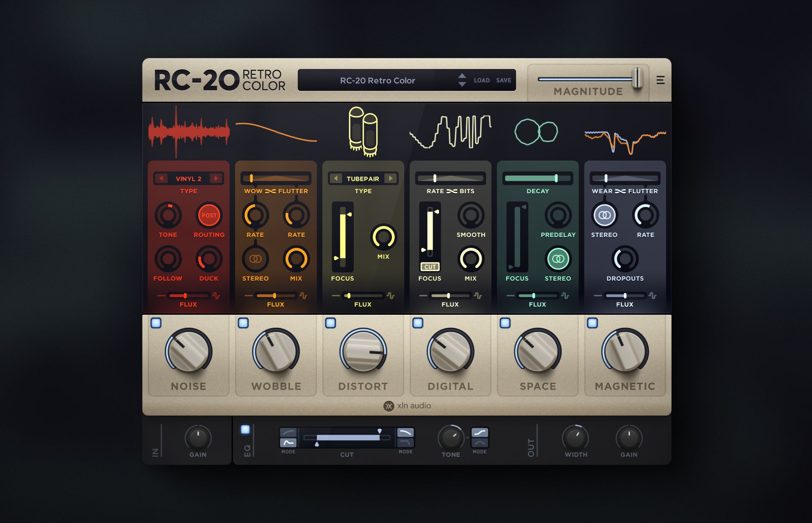This screenshot has width=812, height=523.
Task: Click the EQ CUT range slider
Action: tap(347, 438)
